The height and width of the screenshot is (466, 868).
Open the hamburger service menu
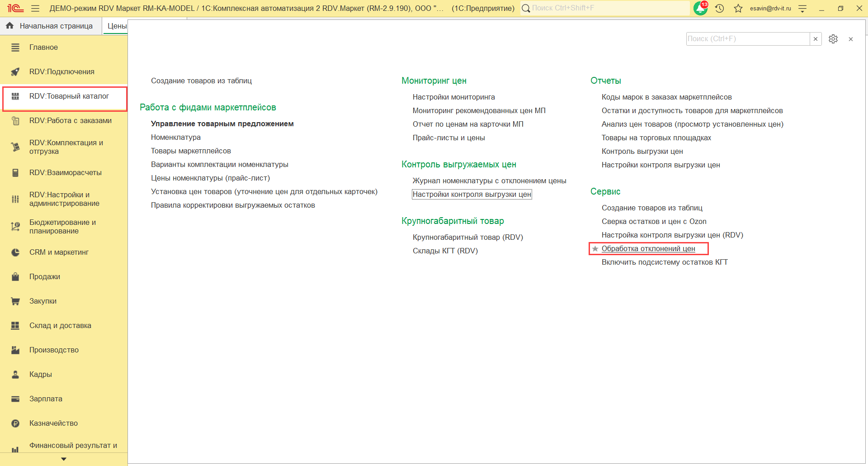pos(35,8)
